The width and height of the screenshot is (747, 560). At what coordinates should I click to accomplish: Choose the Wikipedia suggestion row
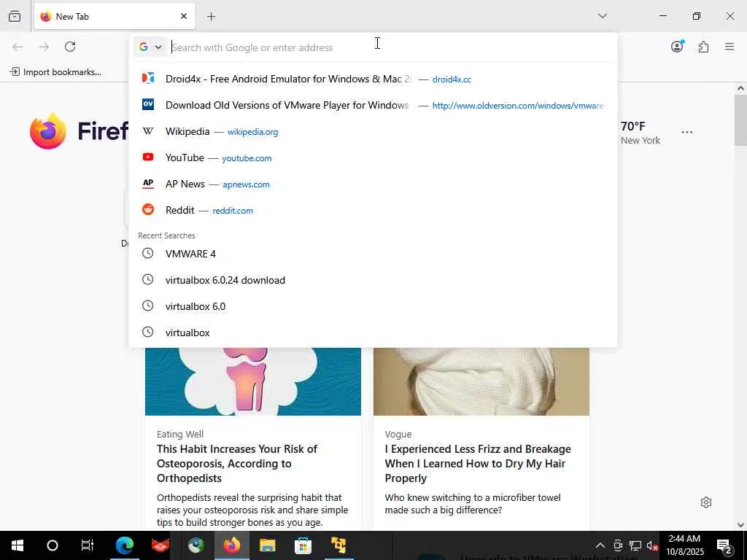[373, 131]
